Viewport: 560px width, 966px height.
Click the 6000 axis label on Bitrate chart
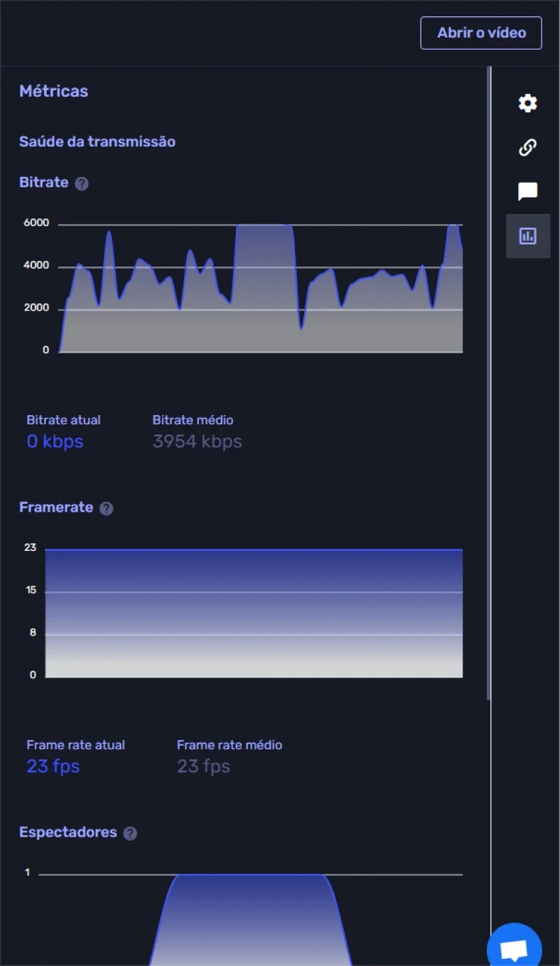click(36, 223)
